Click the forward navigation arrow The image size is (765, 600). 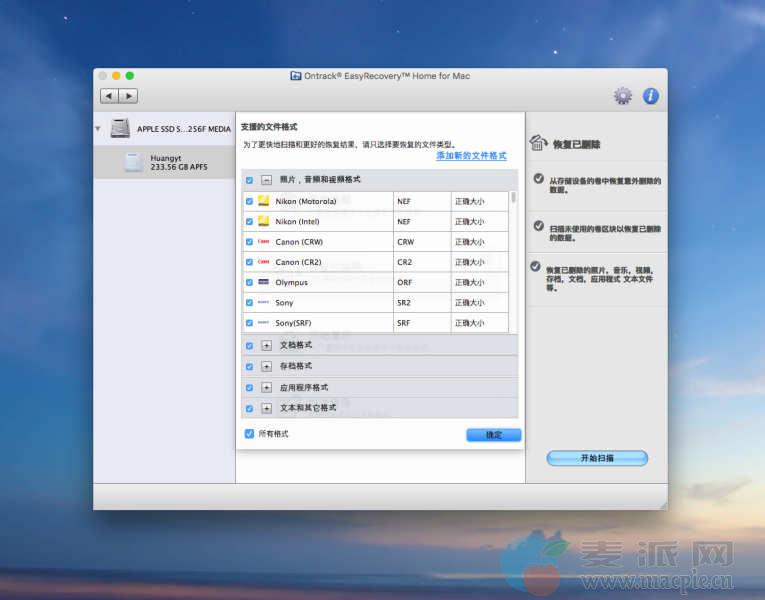tap(128, 96)
